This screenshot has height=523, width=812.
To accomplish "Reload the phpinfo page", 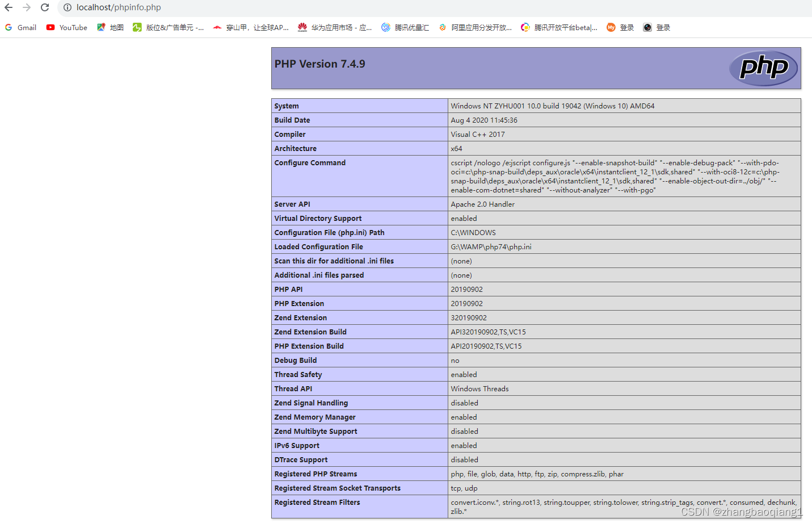I will click(x=45, y=7).
